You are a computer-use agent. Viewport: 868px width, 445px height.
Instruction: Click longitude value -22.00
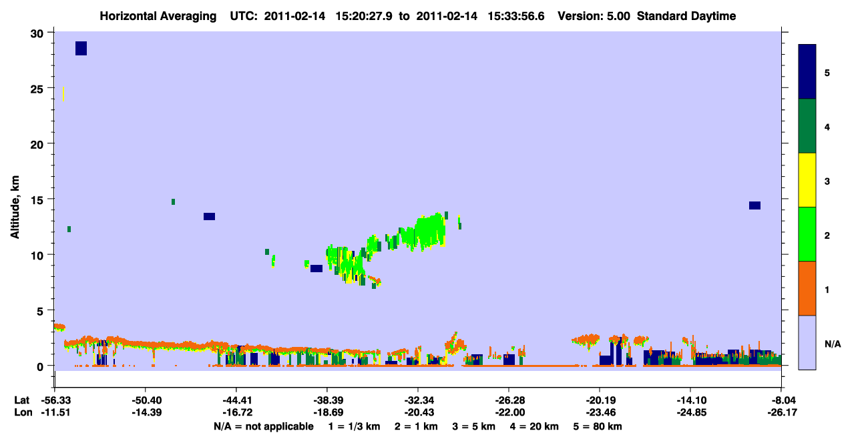point(509,412)
